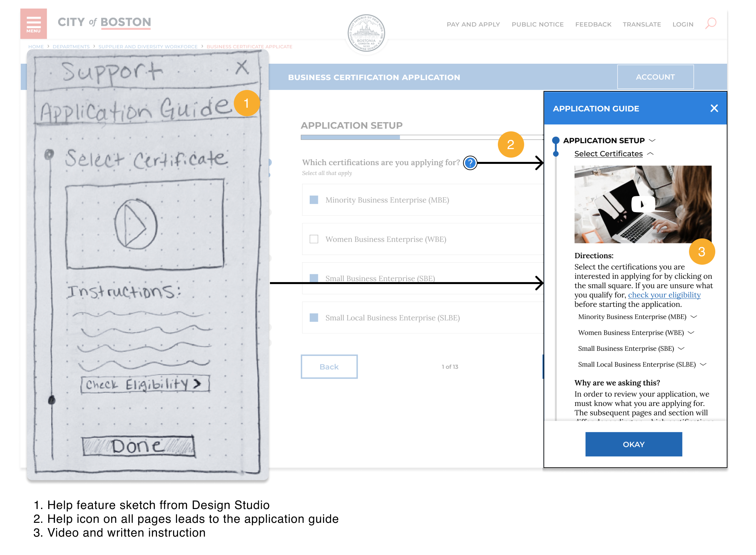Expand Minority Business Enterprise (MBE) in the guide
Screen dimensions: 756x555
[x=694, y=317]
